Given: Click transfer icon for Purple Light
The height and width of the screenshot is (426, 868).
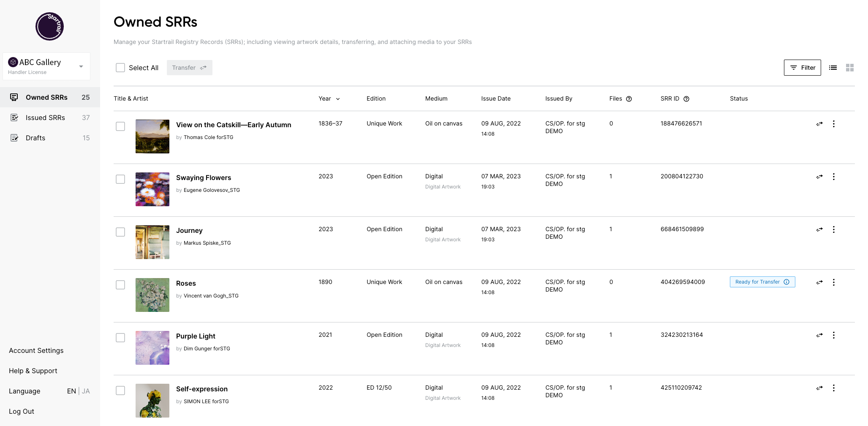Looking at the screenshot, I should pos(819,335).
